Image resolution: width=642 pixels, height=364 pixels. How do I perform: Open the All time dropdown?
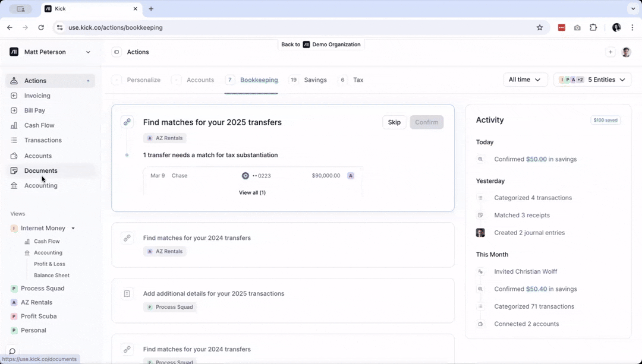pyautogui.click(x=525, y=80)
